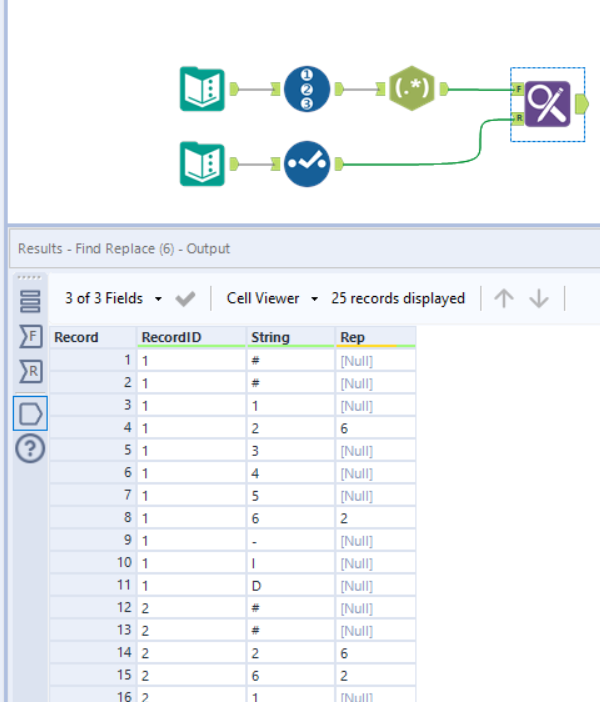The width and height of the screenshot is (600, 702).
Task: Select String value 1 in record 3
Action: [x=291, y=406]
